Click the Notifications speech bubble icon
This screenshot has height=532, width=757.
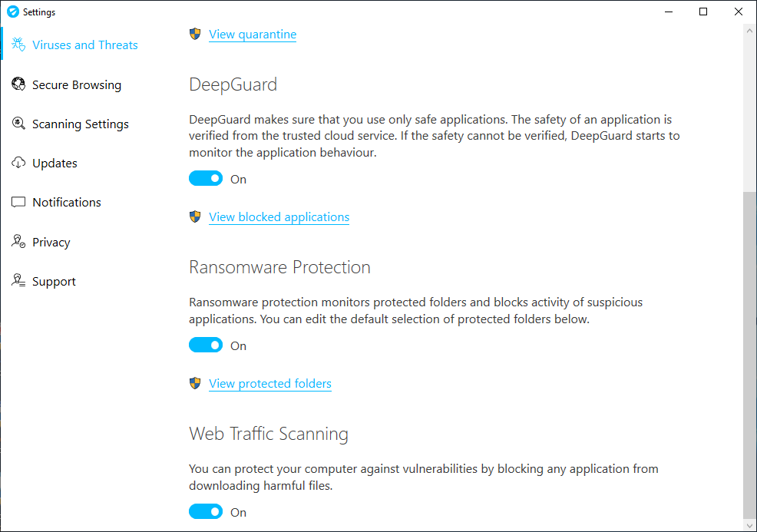tap(19, 203)
